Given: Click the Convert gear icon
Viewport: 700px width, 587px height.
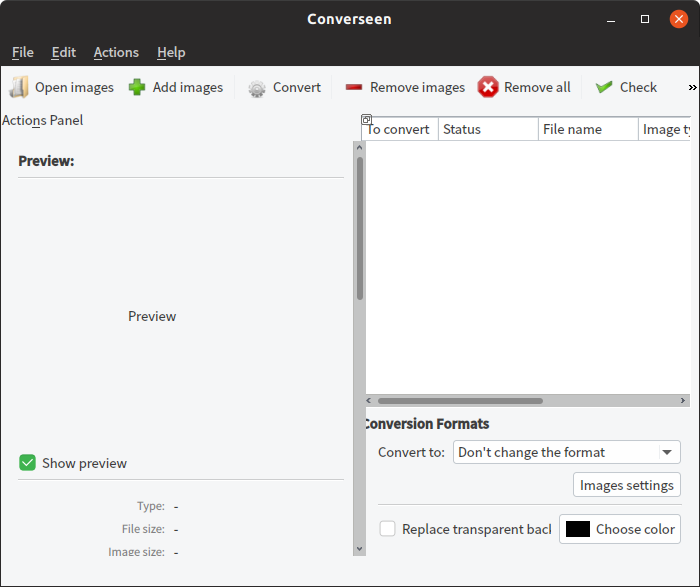Looking at the screenshot, I should point(257,88).
